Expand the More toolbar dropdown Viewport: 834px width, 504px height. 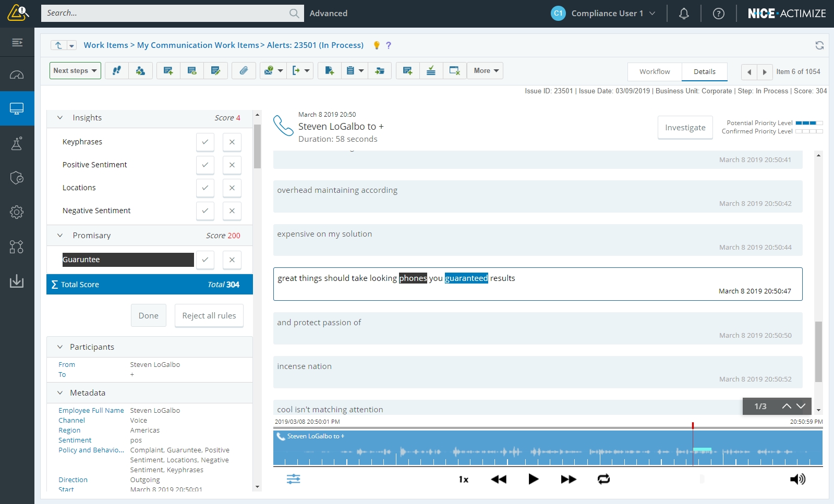pos(486,71)
